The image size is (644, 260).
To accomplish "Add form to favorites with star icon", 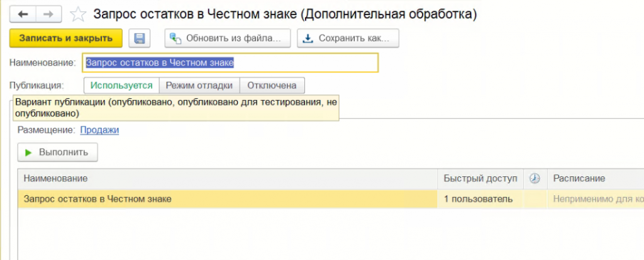I will point(78,14).
